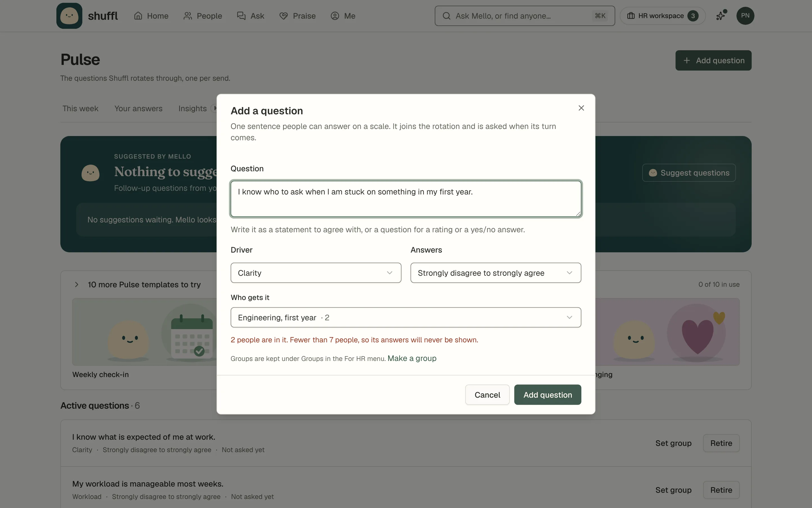Image resolution: width=812 pixels, height=508 pixels.
Task: Open the heart template thumbnail
Action: click(x=667, y=332)
